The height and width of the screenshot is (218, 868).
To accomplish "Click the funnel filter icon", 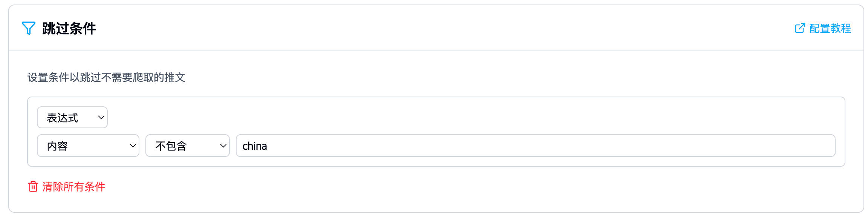I will (28, 28).
